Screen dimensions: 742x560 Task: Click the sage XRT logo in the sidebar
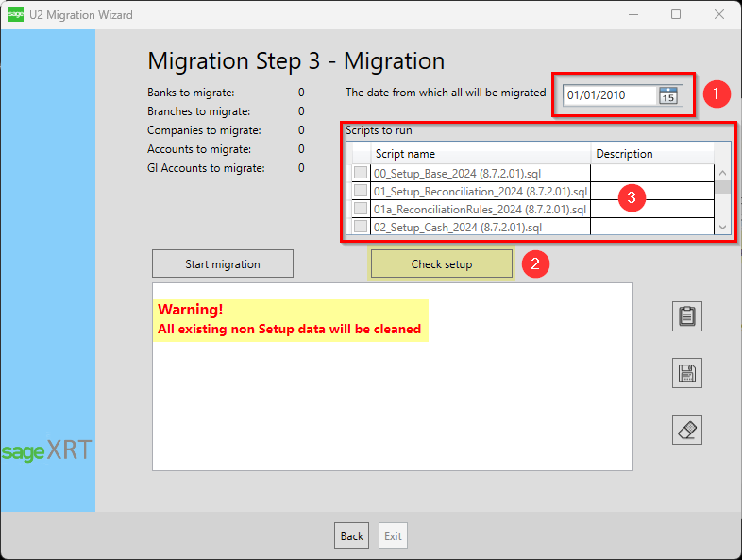(47, 450)
